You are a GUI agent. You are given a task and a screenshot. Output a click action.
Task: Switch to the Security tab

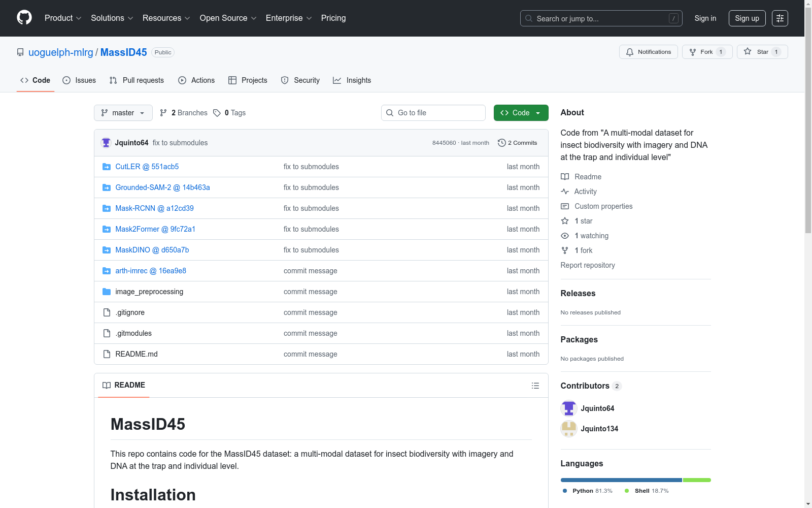tap(300, 80)
